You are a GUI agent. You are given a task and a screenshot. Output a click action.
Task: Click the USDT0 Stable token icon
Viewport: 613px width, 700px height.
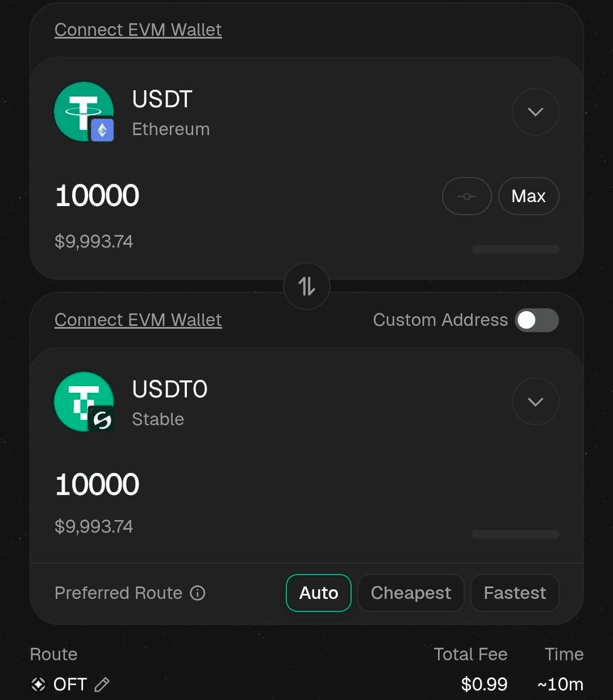click(x=84, y=402)
